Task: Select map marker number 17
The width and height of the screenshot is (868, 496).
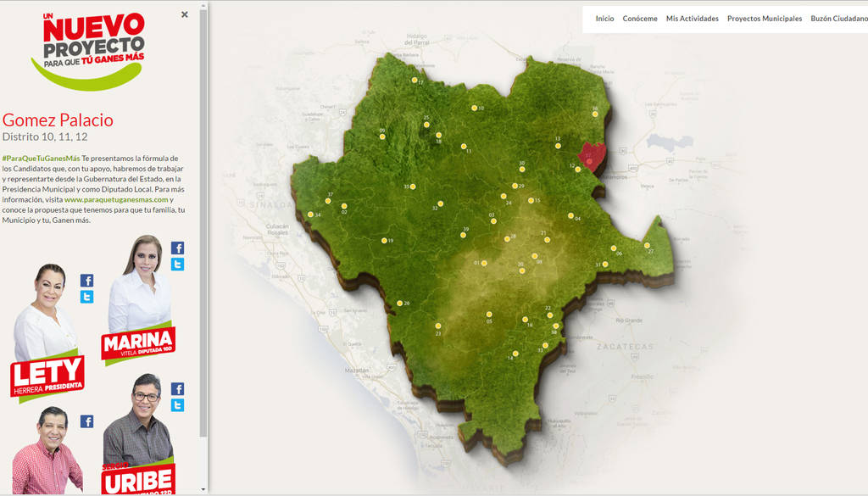Action: [x=414, y=81]
